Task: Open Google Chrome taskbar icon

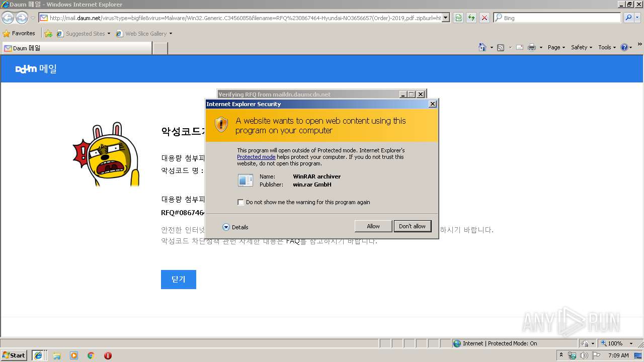Action: pyautogui.click(x=91, y=355)
